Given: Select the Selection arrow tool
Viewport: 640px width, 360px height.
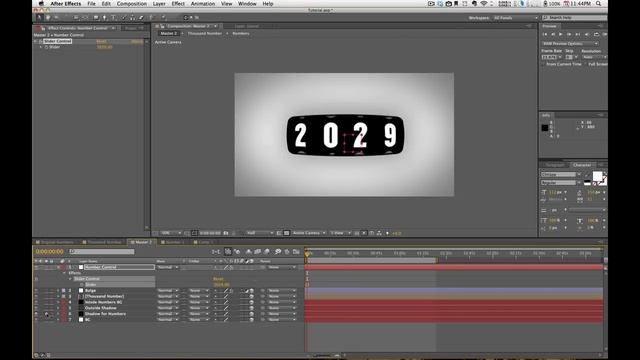Looking at the screenshot, I should [x=39, y=18].
